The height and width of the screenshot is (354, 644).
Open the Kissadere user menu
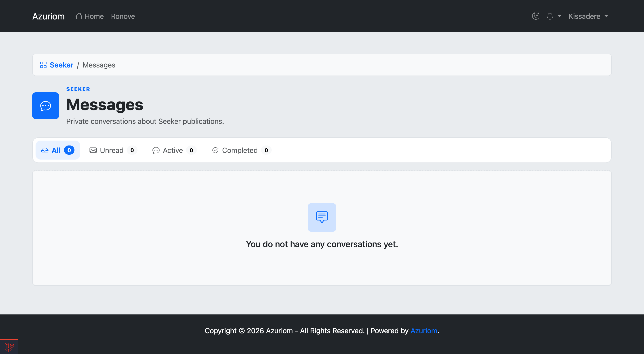(x=588, y=16)
